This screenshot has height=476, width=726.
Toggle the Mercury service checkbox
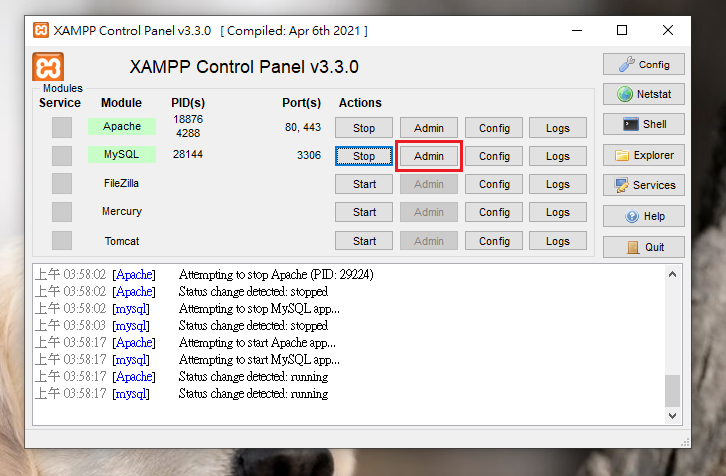point(62,212)
